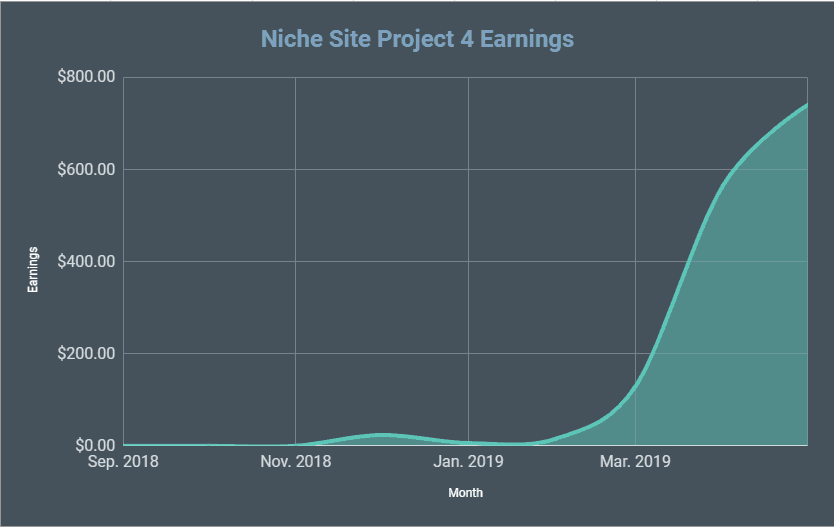Click the $400.00 y-axis label
The image size is (834, 527).
point(86,261)
